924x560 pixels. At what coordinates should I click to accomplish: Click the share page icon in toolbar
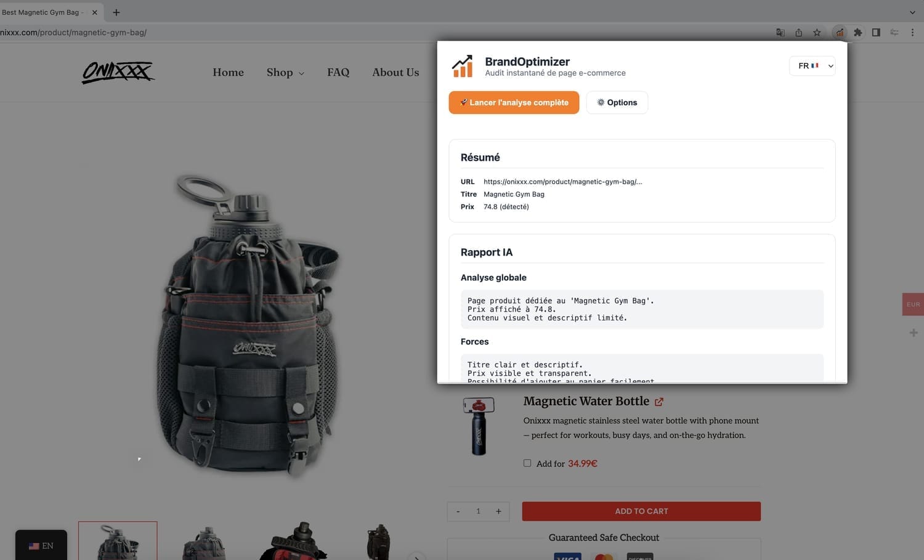(x=799, y=33)
